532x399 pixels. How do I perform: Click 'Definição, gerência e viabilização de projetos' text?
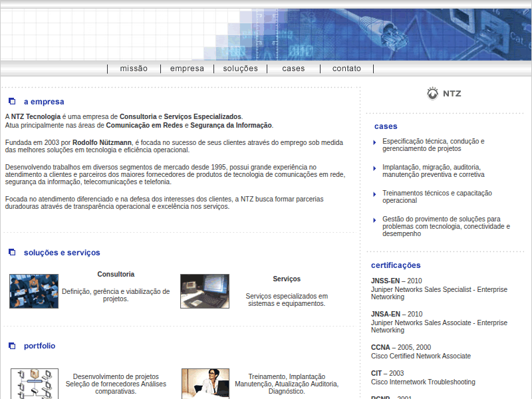[116, 295]
